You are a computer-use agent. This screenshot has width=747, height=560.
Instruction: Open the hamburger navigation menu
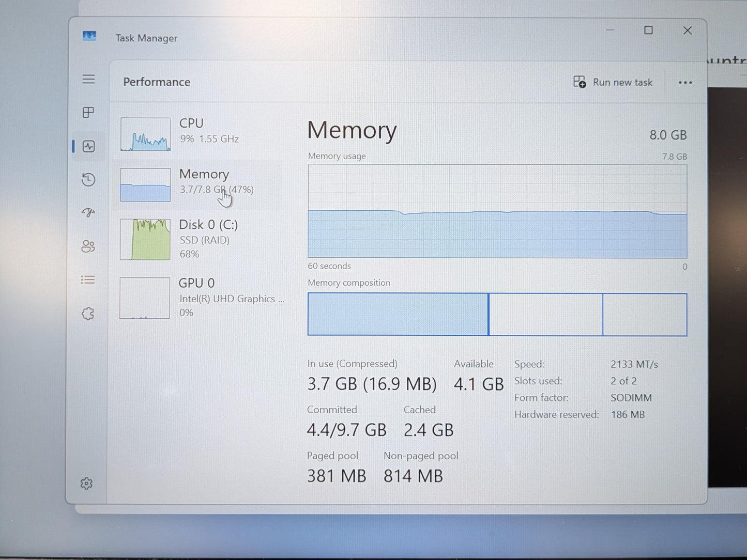pos(88,79)
